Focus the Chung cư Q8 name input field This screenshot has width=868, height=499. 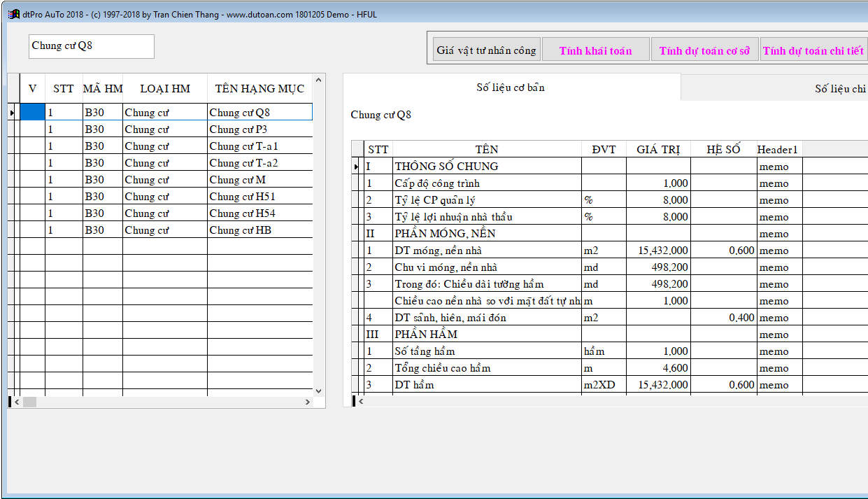[x=91, y=46]
